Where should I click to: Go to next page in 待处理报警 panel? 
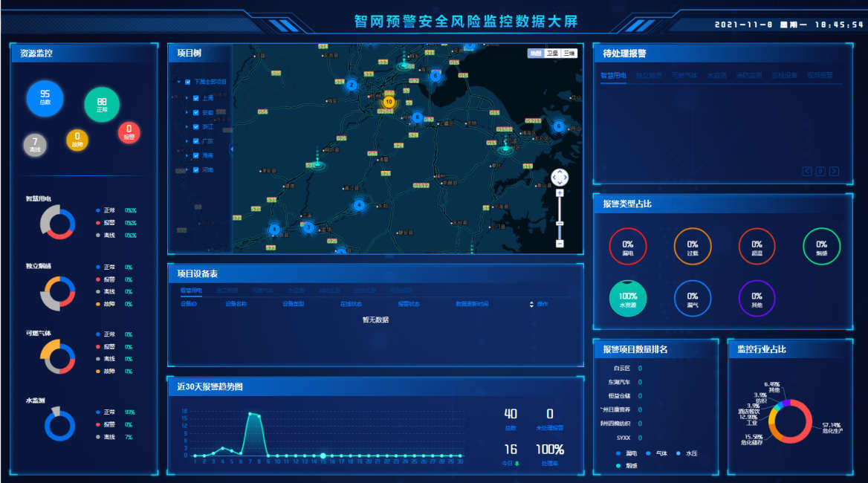point(835,172)
